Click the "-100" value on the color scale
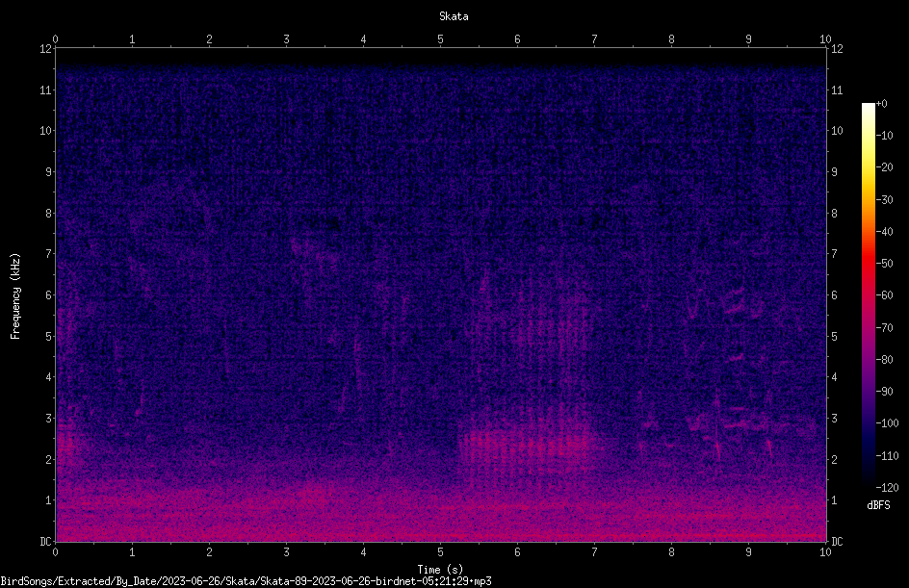This screenshot has height=588, width=909. click(887, 423)
